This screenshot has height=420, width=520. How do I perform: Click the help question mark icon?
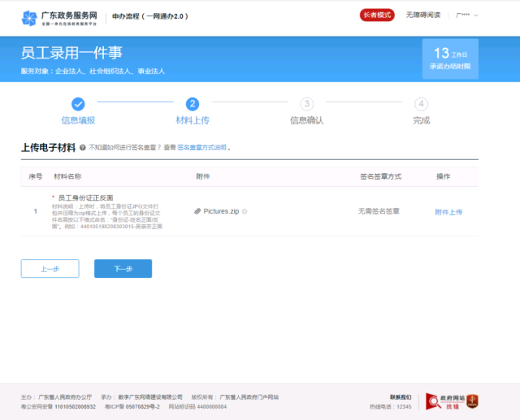(83, 148)
